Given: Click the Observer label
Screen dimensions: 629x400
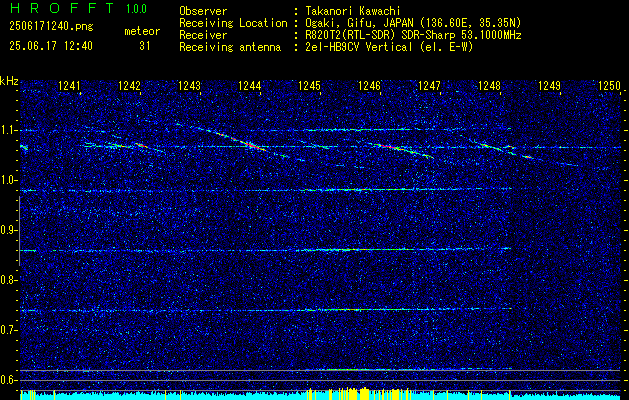Looking at the screenshot, I should coord(203,11).
